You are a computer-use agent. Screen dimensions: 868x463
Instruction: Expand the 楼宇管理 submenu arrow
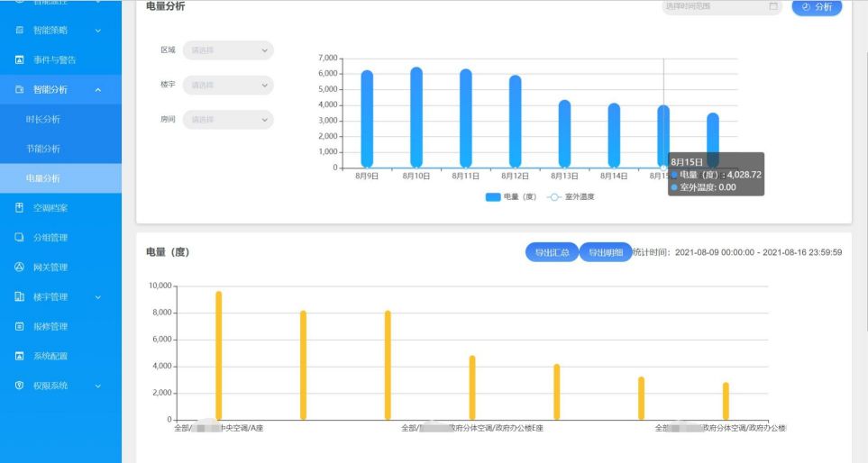(97, 297)
